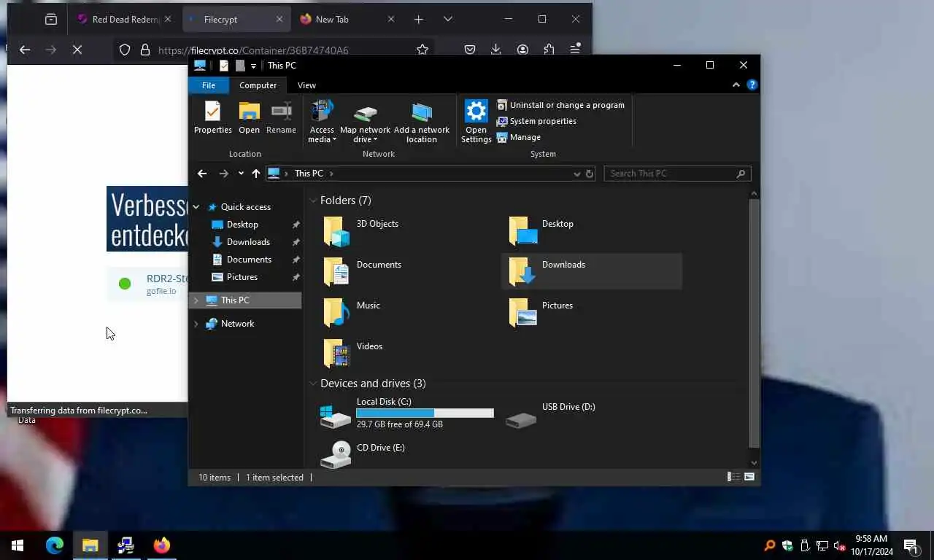Launch Microsoft Edge from the taskbar

(55, 545)
